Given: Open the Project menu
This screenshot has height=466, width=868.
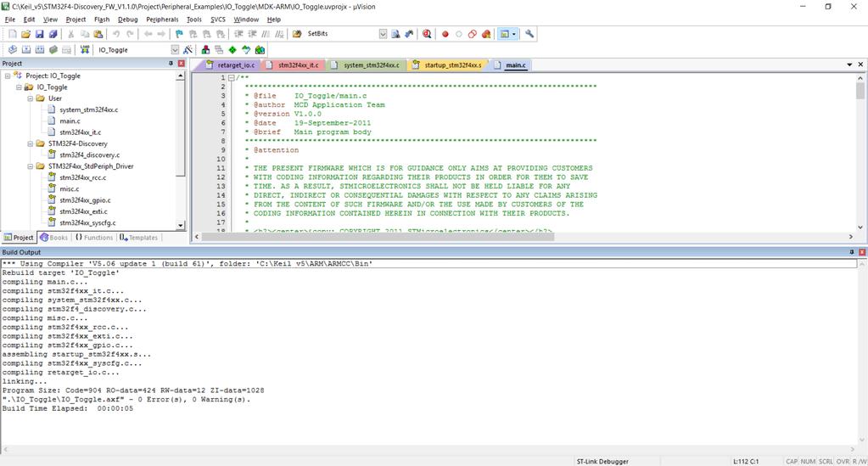Looking at the screenshot, I should pos(76,20).
